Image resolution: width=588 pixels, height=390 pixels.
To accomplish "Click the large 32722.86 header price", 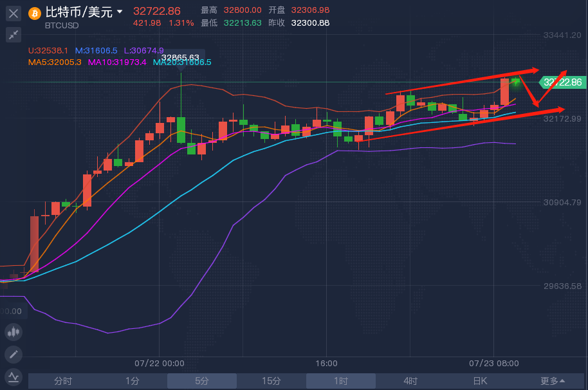I will [157, 11].
